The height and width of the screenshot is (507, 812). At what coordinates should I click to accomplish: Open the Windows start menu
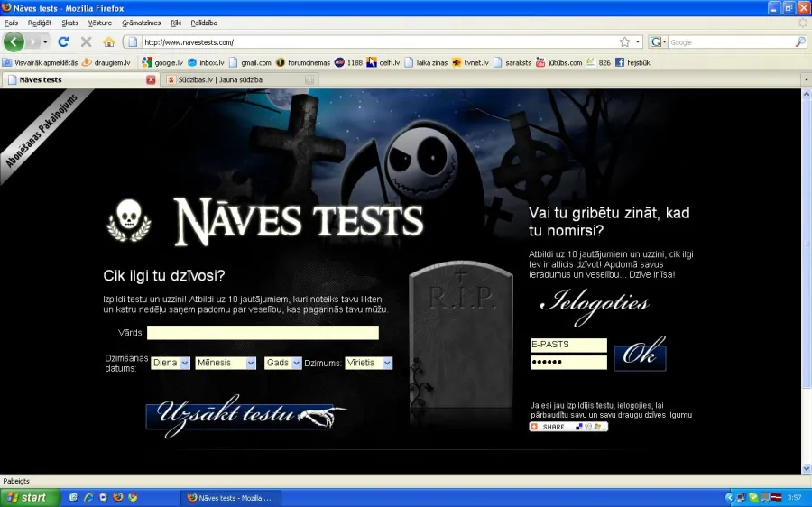(30, 498)
